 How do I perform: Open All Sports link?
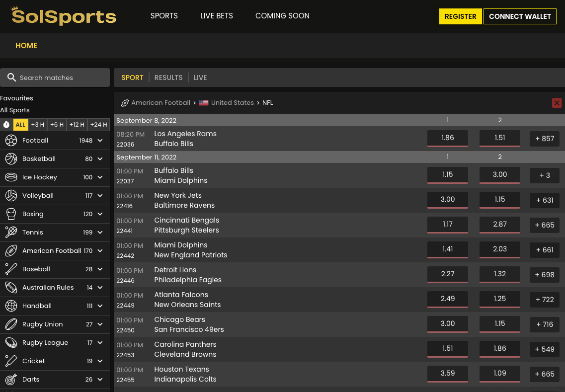pos(15,110)
